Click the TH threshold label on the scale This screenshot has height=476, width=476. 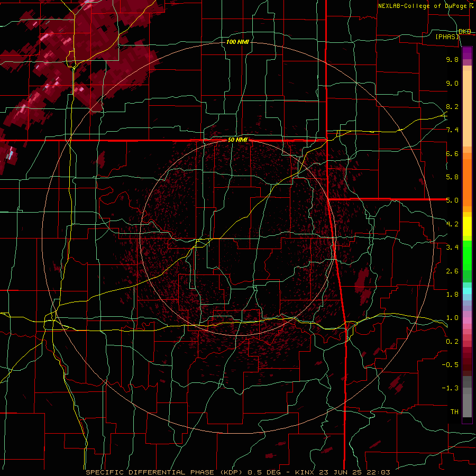pos(454,412)
